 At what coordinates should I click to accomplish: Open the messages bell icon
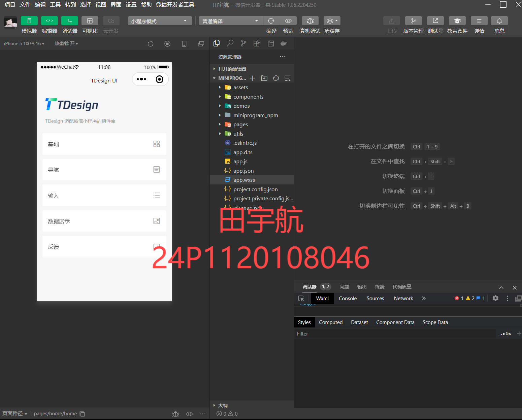pyautogui.click(x=499, y=21)
